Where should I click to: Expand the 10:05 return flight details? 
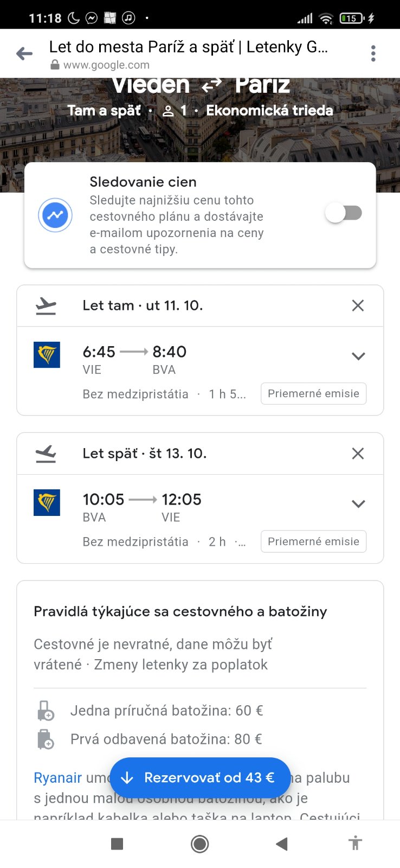pos(358,503)
